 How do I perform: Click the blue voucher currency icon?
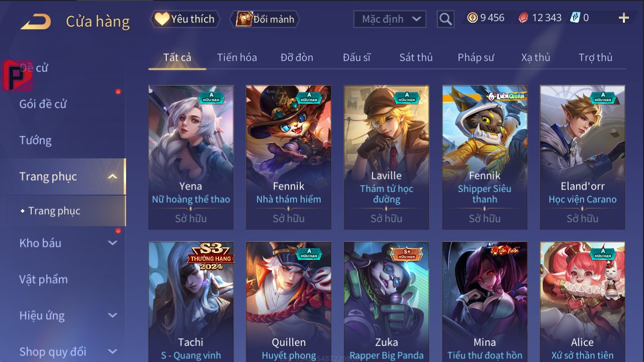coord(575,18)
